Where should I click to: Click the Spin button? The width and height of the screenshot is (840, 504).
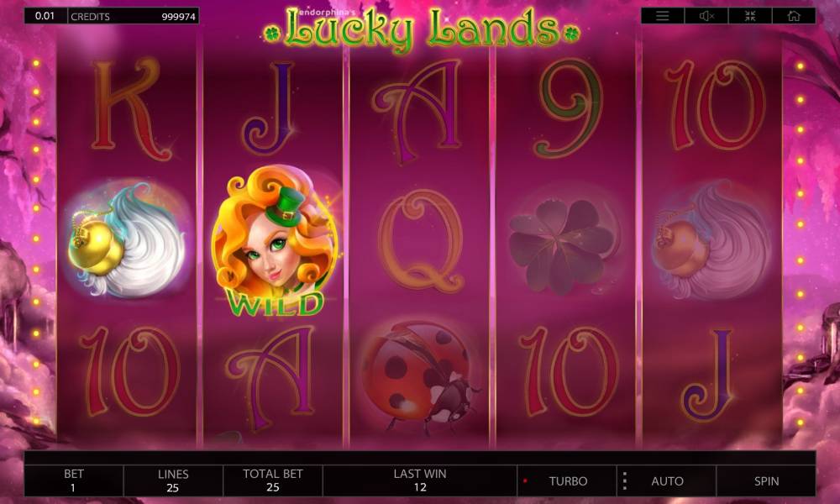766,481
